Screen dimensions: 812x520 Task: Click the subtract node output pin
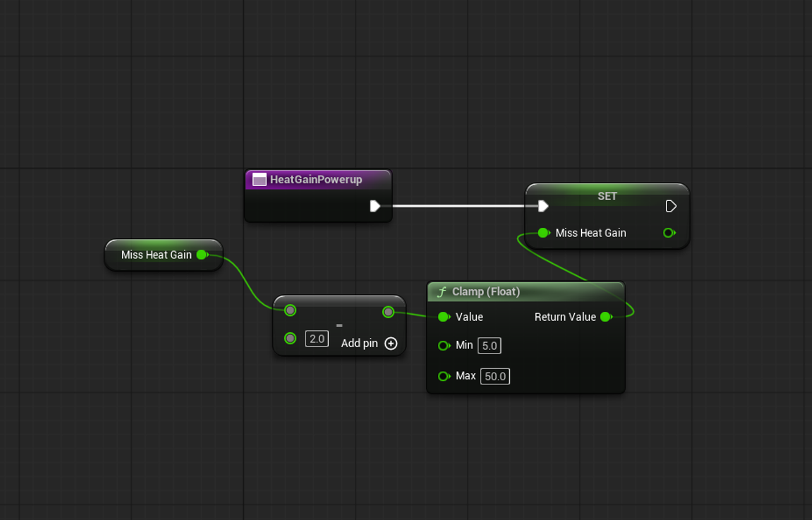point(388,312)
